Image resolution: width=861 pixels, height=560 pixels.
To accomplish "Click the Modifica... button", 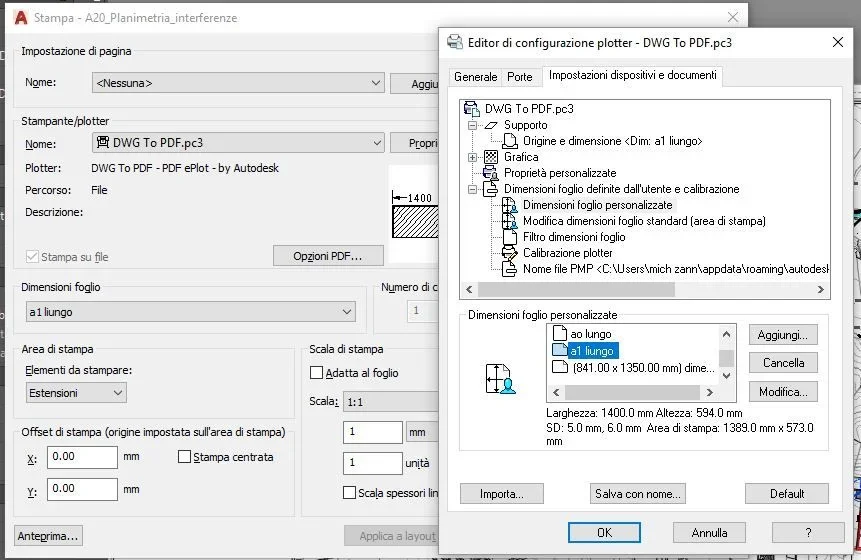I will click(783, 392).
